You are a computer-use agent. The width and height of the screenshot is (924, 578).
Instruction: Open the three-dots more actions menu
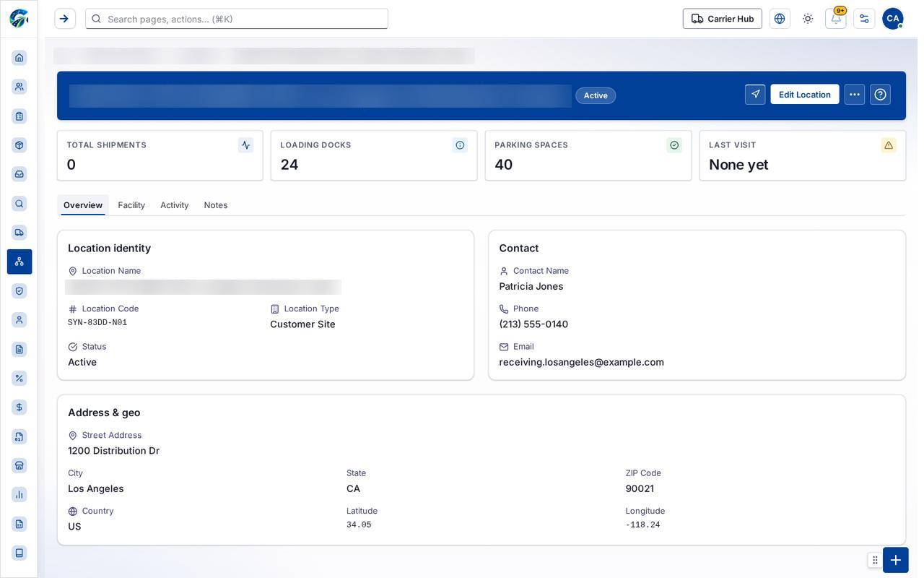tap(855, 95)
